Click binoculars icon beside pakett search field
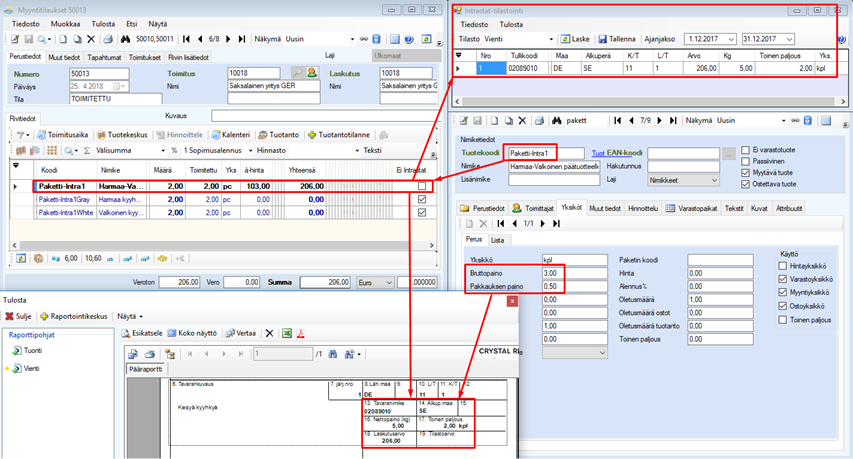 (x=557, y=121)
